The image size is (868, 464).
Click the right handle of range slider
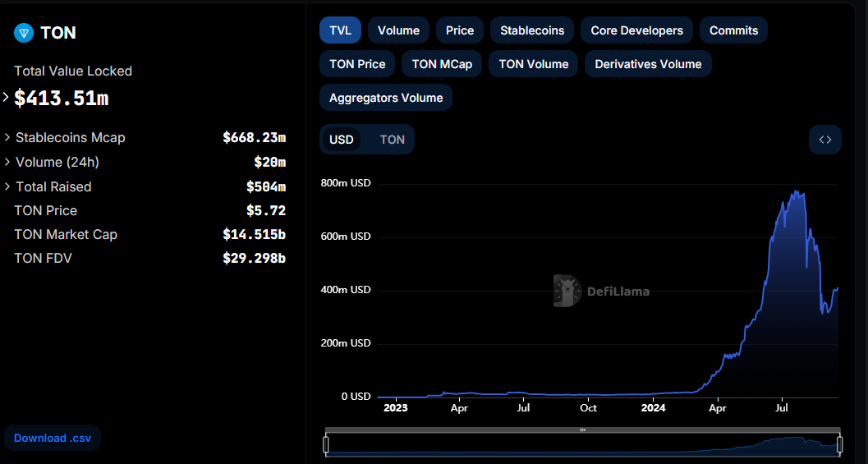(840, 444)
